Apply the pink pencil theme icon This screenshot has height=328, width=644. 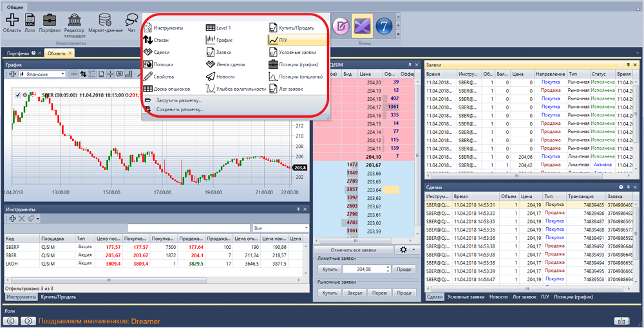(x=341, y=26)
